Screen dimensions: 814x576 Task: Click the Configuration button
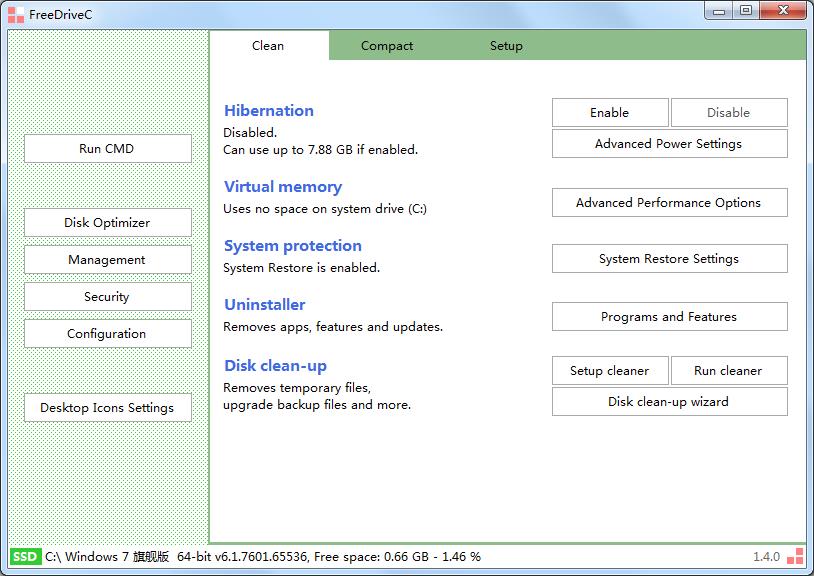[107, 334]
